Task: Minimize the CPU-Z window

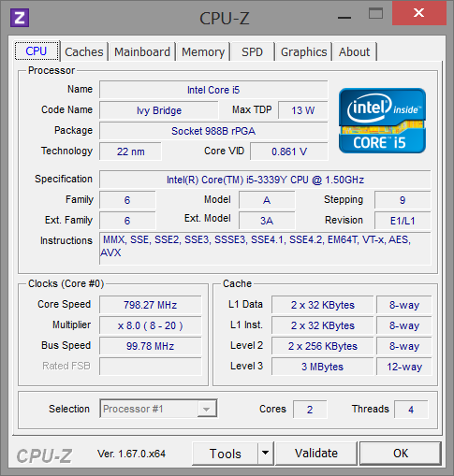Action: coord(344,18)
